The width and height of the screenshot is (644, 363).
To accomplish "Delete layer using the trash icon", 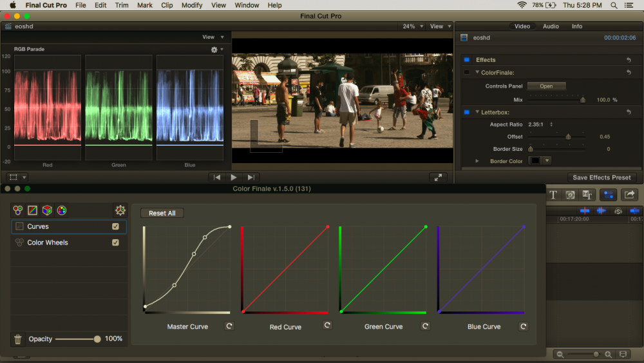I will coord(18,339).
